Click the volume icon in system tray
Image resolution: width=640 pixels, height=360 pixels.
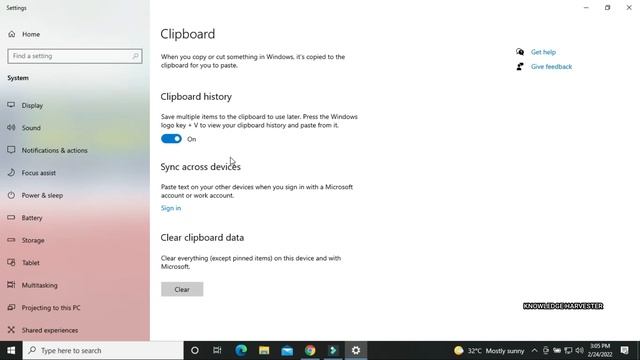pyautogui.click(x=579, y=351)
